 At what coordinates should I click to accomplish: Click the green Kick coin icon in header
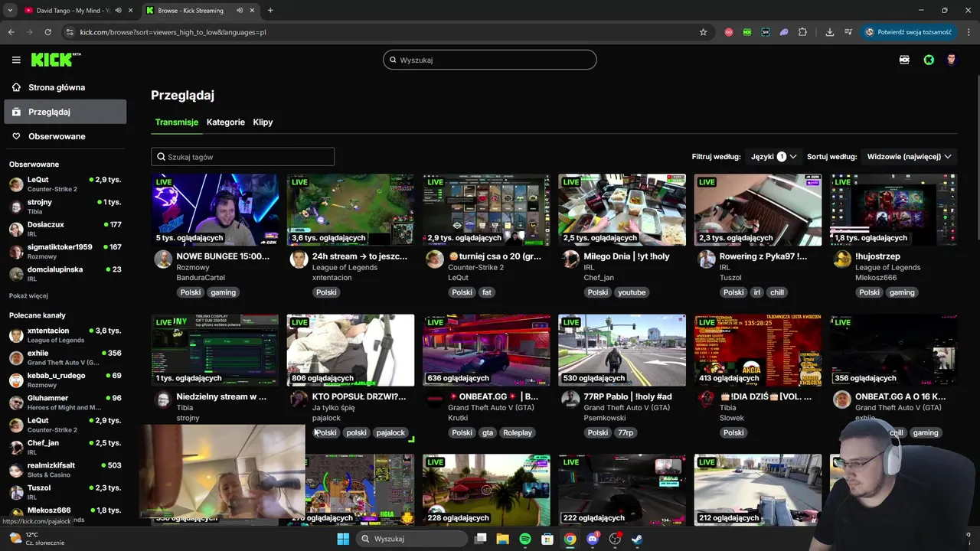[x=929, y=60]
